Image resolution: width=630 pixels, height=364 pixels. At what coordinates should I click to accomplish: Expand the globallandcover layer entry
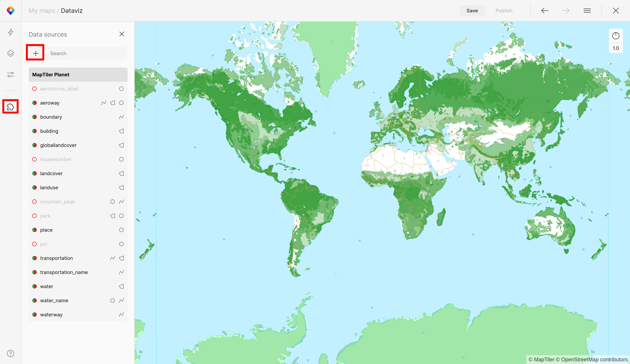58,145
